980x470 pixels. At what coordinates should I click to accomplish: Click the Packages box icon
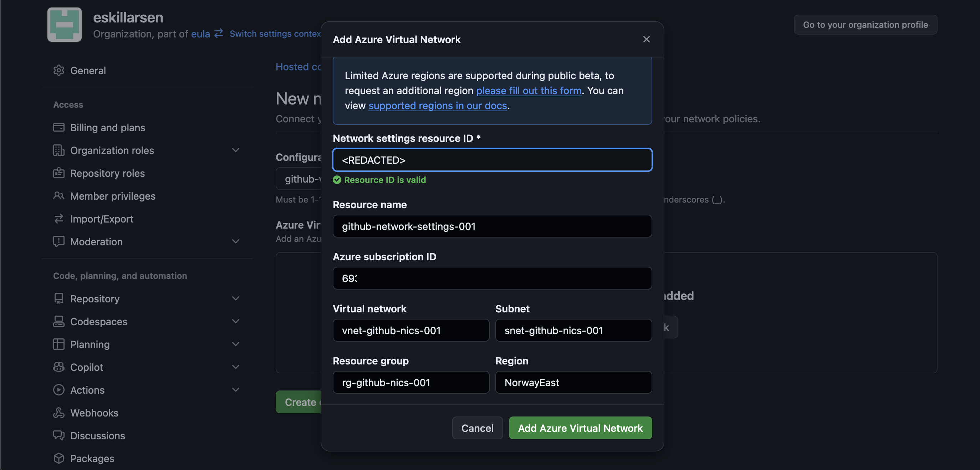coord(58,458)
